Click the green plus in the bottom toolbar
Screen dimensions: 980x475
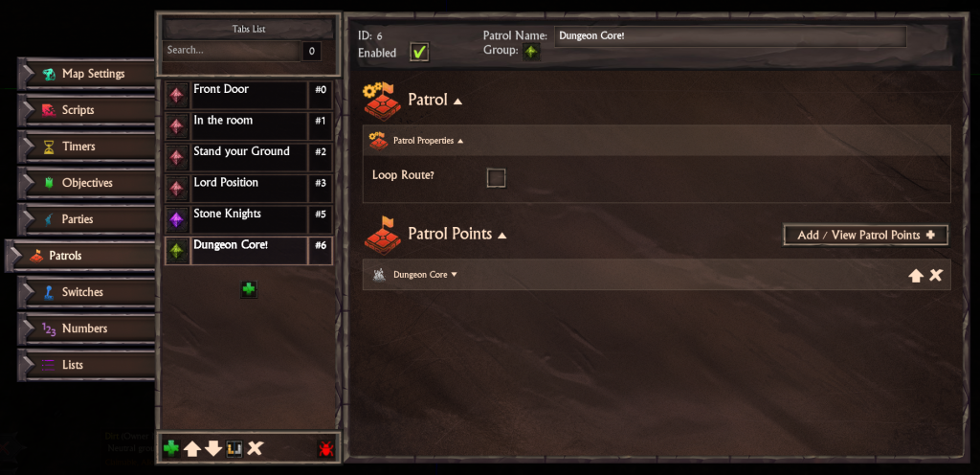[x=170, y=448]
